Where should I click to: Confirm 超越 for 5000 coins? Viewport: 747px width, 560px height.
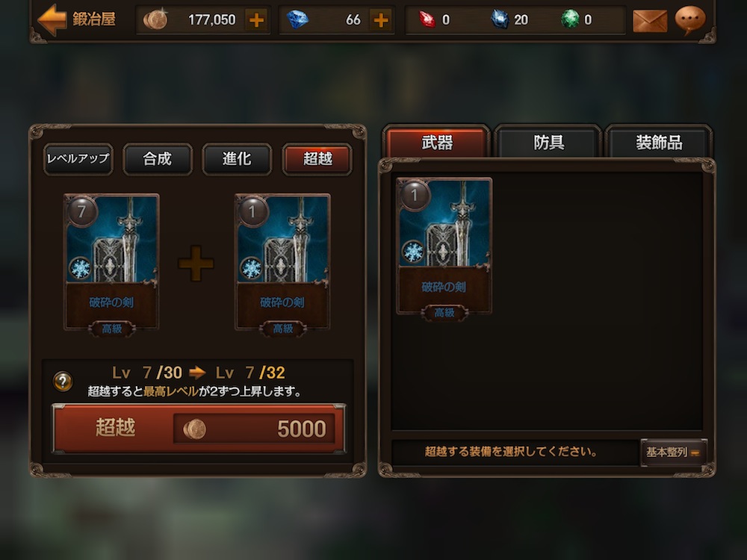(199, 428)
